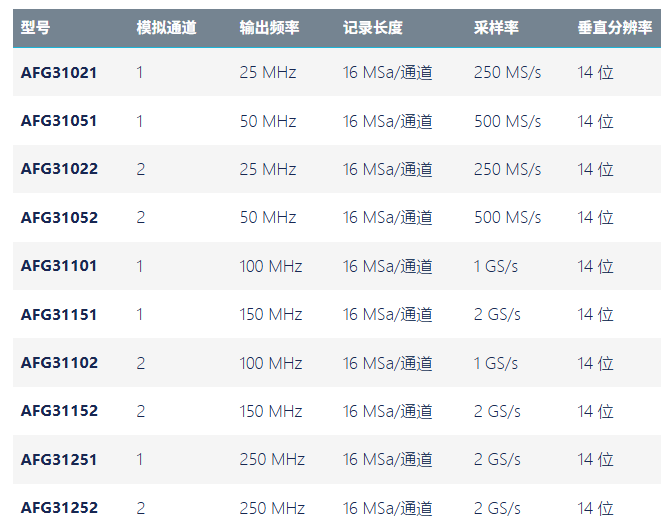The height and width of the screenshot is (531, 661).
Task: Click channel count 2 in AFG31052 row
Action: click(x=141, y=217)
